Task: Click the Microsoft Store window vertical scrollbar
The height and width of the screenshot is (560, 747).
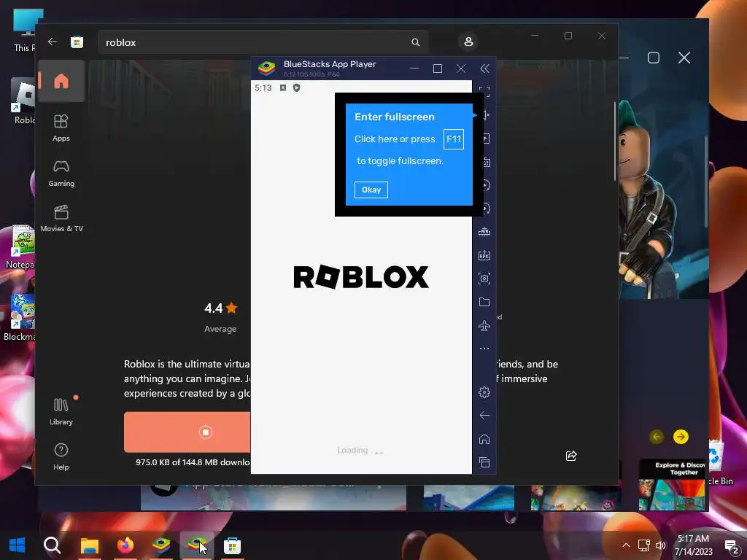Action: point(615,141)
